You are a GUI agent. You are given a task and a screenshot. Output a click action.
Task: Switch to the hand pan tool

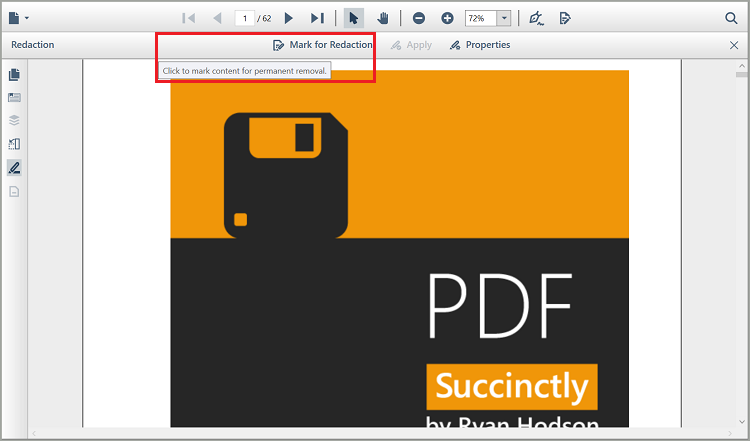pos(382,18)
